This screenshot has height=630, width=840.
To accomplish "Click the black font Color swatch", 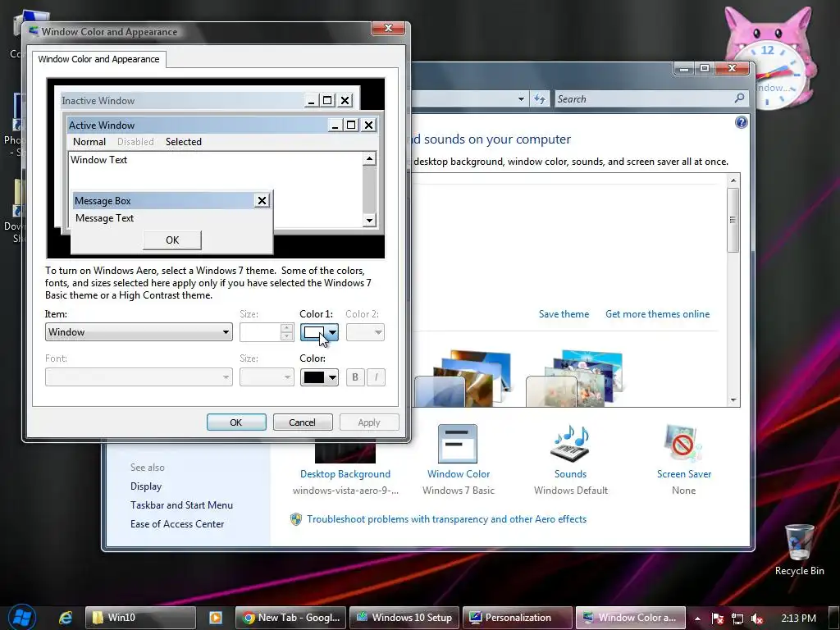I will click(x=314, y=377).
